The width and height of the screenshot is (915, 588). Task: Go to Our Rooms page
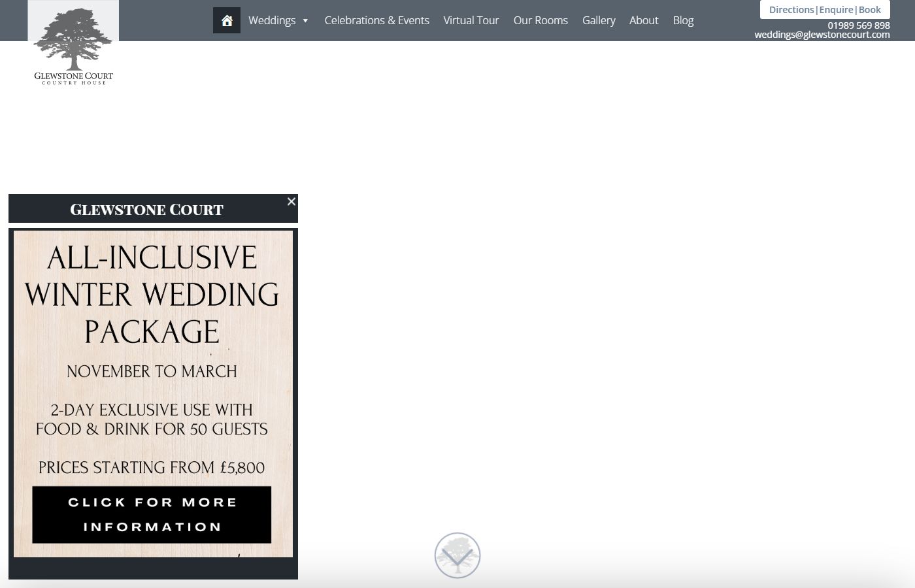[541, 20]
